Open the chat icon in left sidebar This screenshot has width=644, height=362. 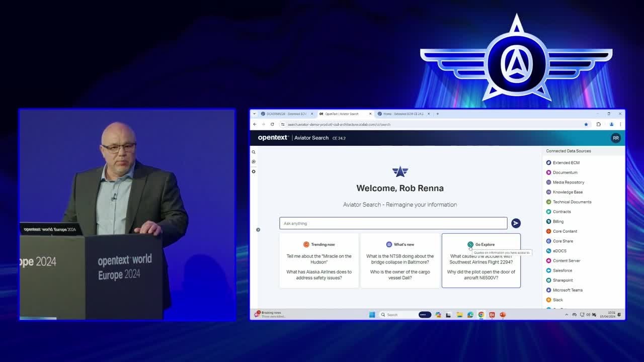tap(254, 161)
